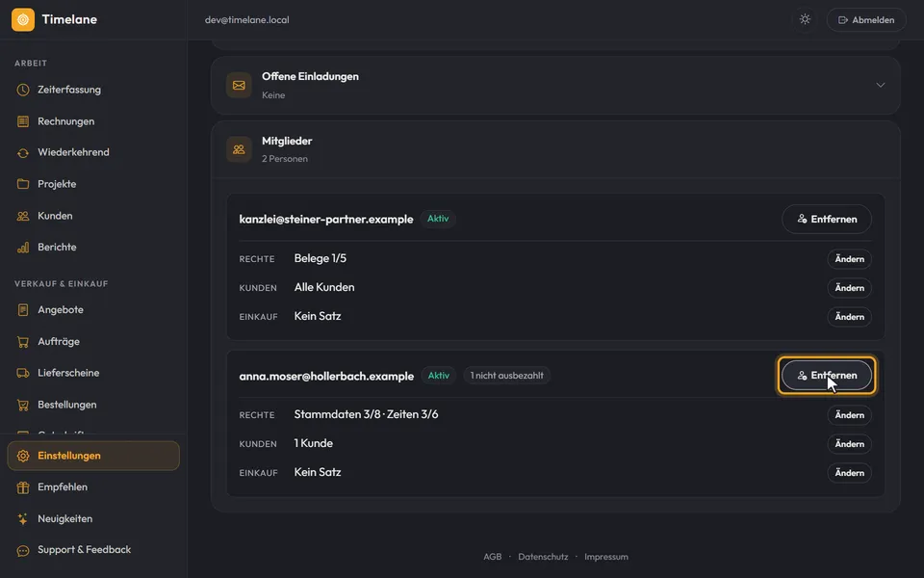Screen dimensions: 924x578
Task: Click the Neuigkeiten sparkle icon
Action: click(23, 519)
